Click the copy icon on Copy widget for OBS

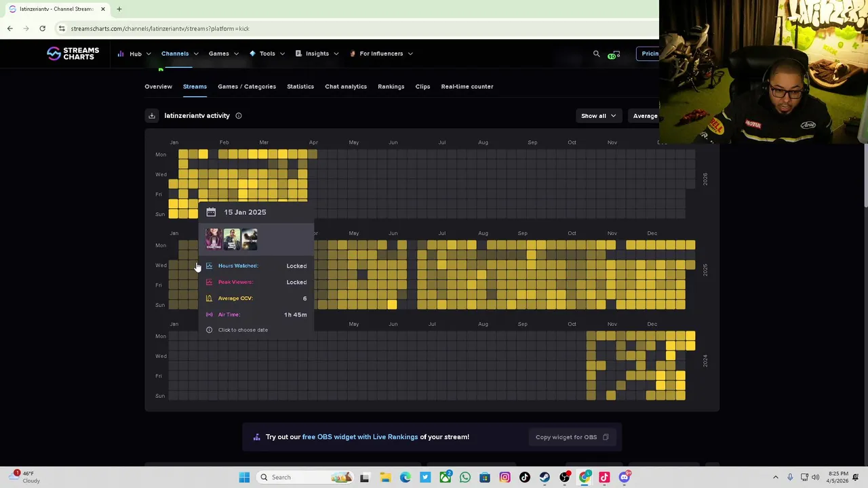pyautogui.click(x=606, y=437)
